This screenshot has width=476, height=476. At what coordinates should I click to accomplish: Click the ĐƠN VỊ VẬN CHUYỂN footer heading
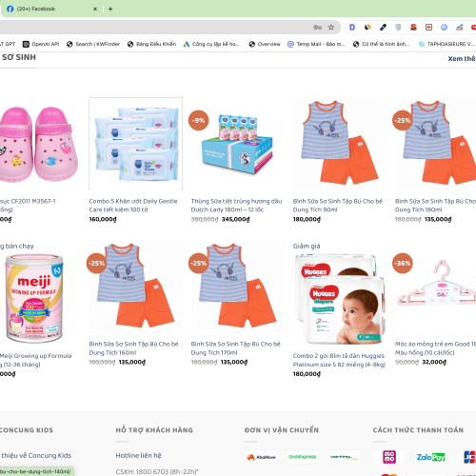pyautogui.click(x=282, y=430)
